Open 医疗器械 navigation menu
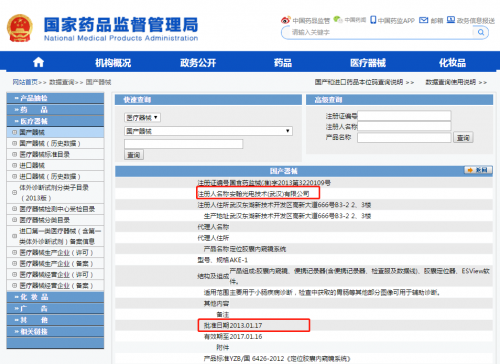The width and height of the screenshot is (500, 364). pos(368,62)
